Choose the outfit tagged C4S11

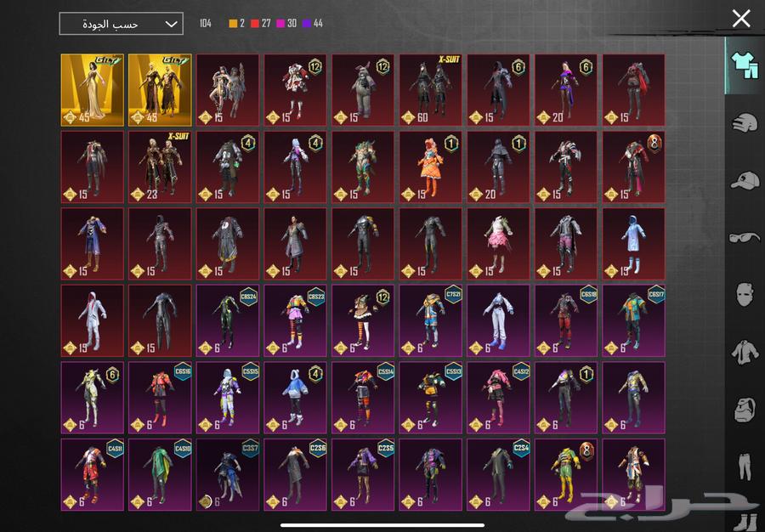93,474
